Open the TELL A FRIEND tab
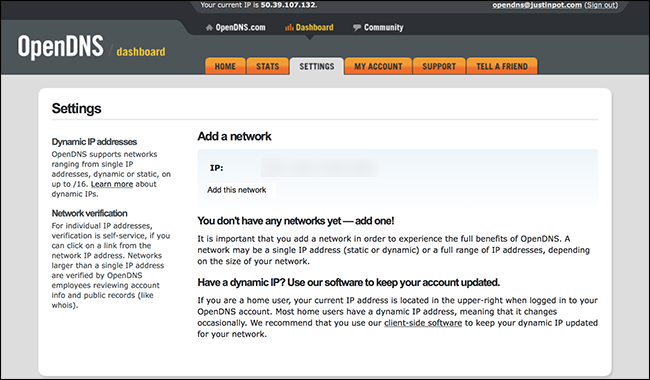The width and height of the screenshot is (650, 380). [502, 66]
